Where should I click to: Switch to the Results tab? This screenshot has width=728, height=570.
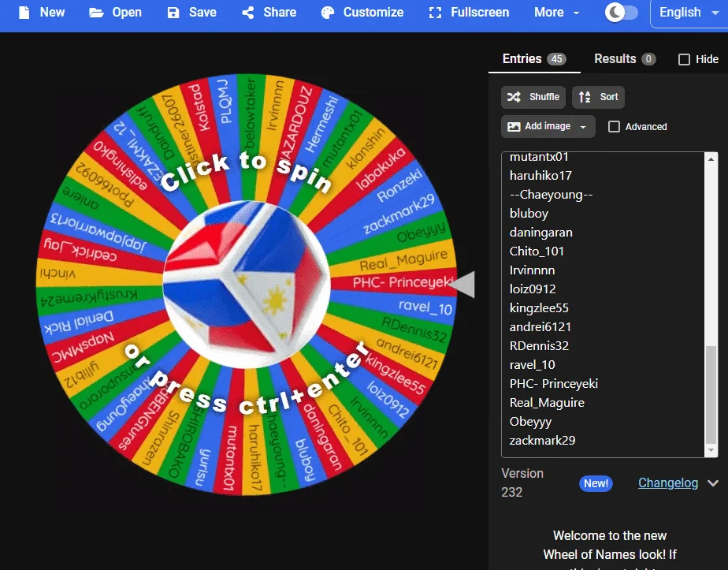pyautogui.click(x=625, y=59)
